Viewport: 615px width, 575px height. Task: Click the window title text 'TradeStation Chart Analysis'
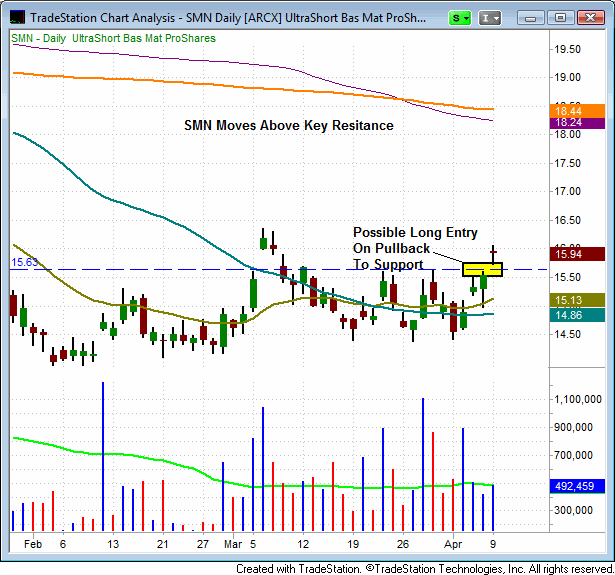click(x=103, y=18)
